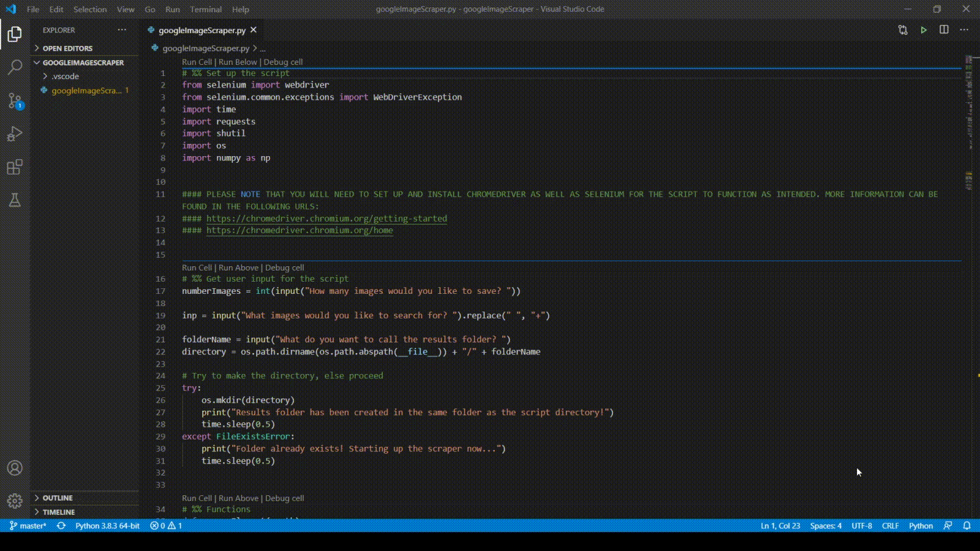Click Debug cell above line 16

[284, 268]
